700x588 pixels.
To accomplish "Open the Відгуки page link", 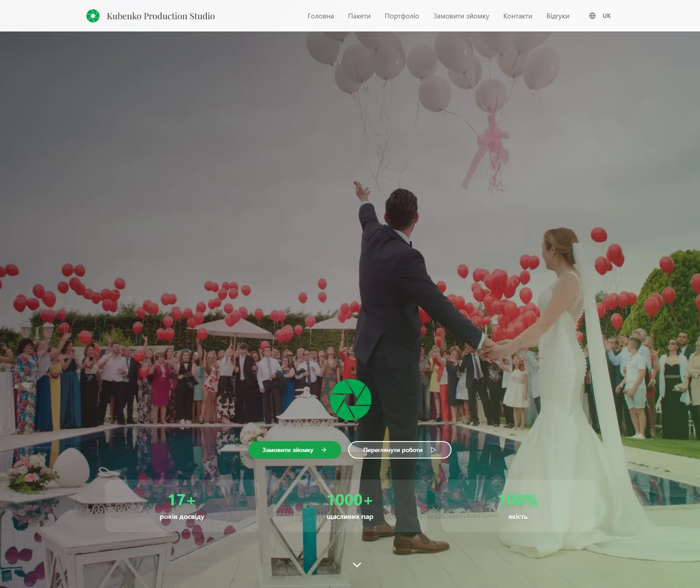I will point(558,16).
